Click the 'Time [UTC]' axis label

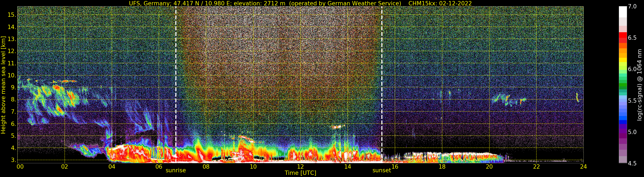tap(300, 173)
